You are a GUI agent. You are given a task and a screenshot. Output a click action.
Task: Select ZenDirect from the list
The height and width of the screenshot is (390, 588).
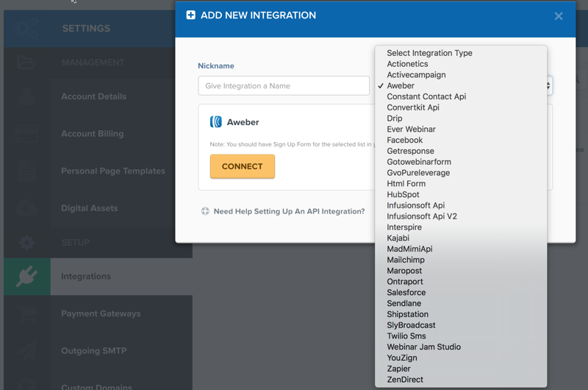coord(461,380)
